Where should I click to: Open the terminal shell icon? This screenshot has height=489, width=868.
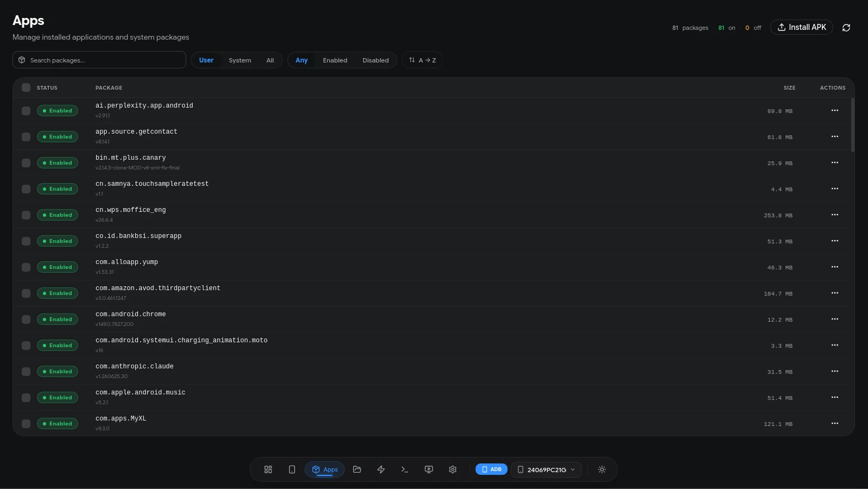tap(405, 469)
